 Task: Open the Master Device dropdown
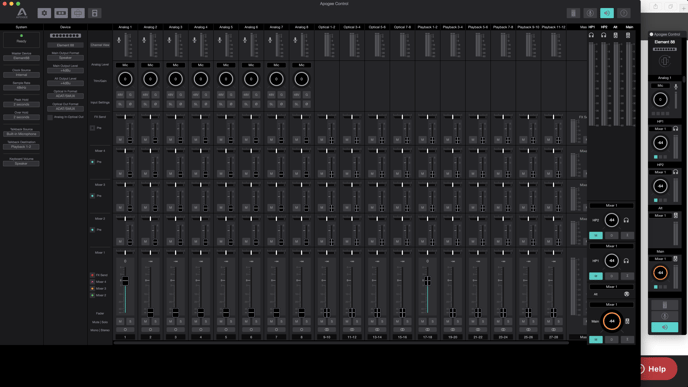[21, 58]
